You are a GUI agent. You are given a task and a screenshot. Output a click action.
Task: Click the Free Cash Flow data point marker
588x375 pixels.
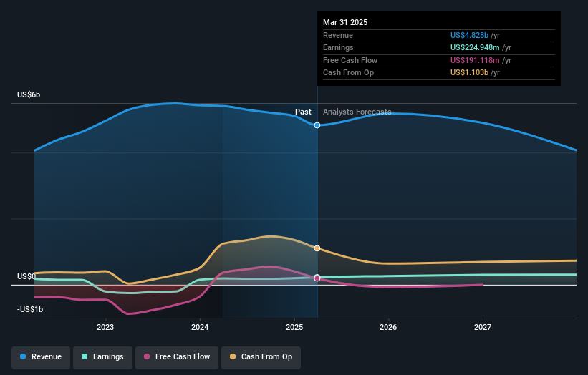pos(317,278)
